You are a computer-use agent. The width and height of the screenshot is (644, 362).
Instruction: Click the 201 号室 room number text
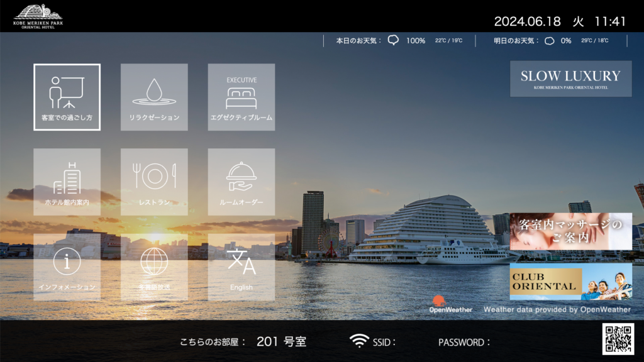point(281,342)
